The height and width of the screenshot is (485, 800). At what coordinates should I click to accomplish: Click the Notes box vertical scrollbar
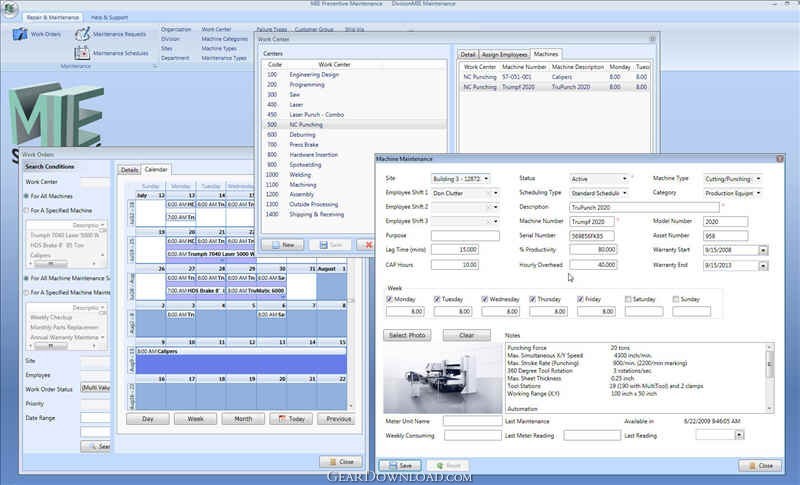pos(770,378)
